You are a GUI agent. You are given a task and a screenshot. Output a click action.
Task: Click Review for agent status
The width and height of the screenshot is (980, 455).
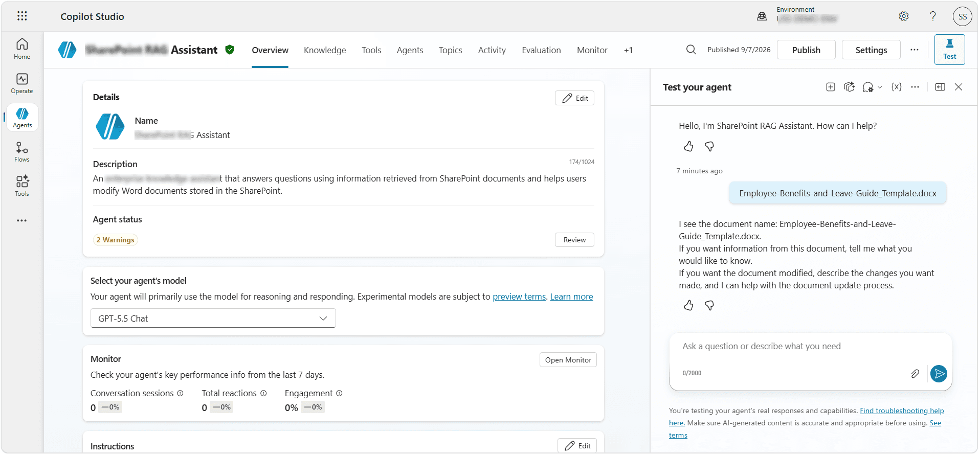point(574,240)
